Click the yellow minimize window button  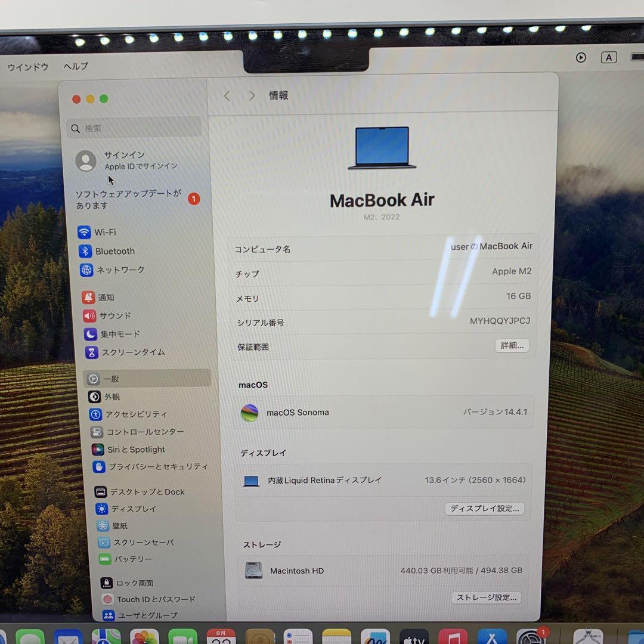coord(91,99)
